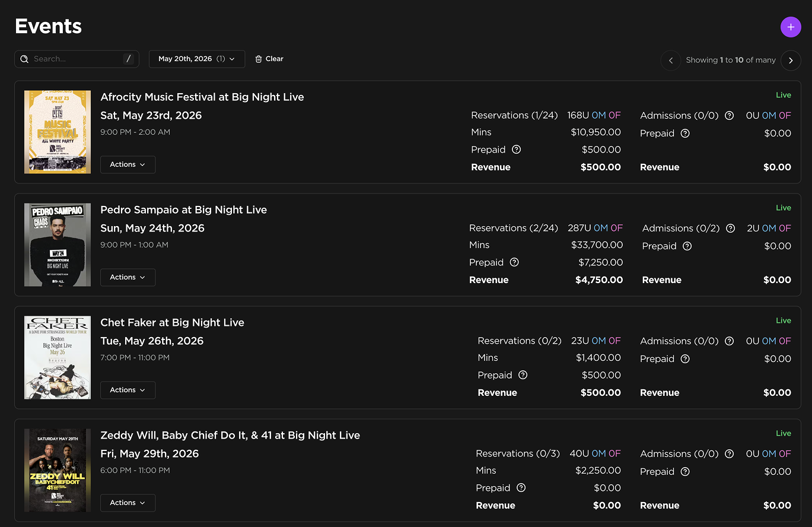Open Pedro Sampaio at Big Night Live
Image resolution: width=812 pixels, height=527 pixels.
click(184, 209)
